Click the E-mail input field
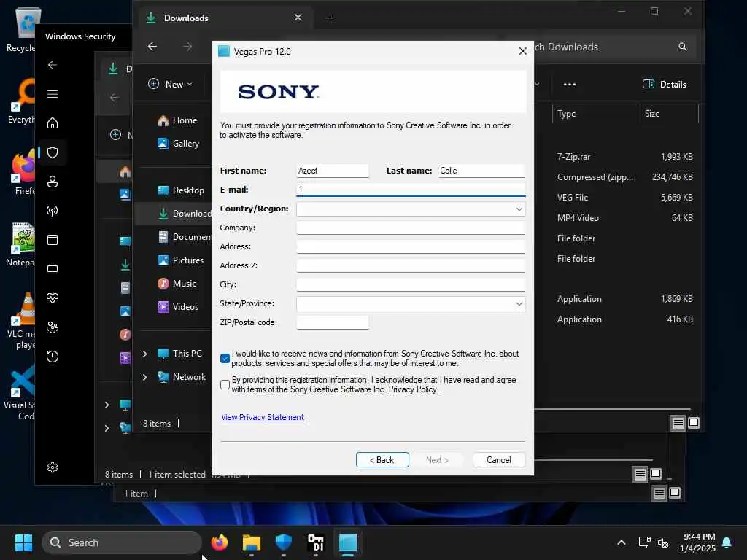The height and width of the screenshot is (560, 747). [x=411, y=190]
